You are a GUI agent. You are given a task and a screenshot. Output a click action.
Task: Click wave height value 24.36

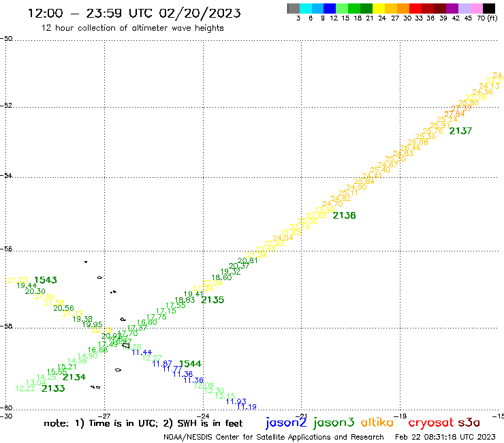482,92
